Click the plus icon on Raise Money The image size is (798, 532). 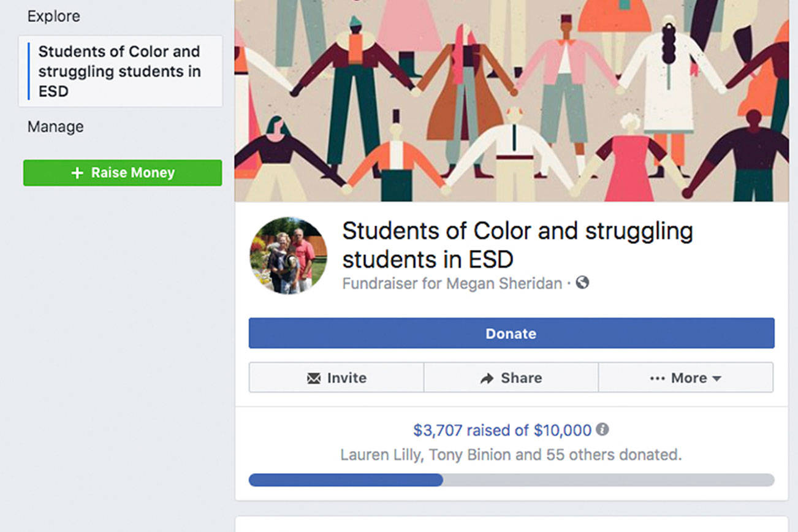pos(77,173)
